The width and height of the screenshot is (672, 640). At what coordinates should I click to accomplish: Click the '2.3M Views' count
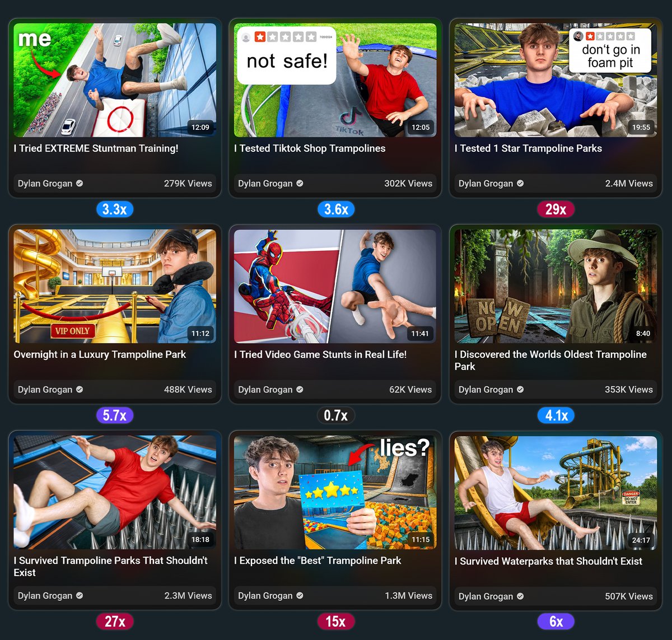188,595
